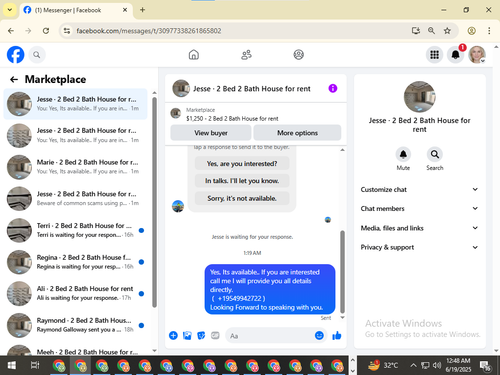This screenshot has width=500, height=375.
Task: Open the Chrome three-dot menu
Action: click(x=489, y=31)
